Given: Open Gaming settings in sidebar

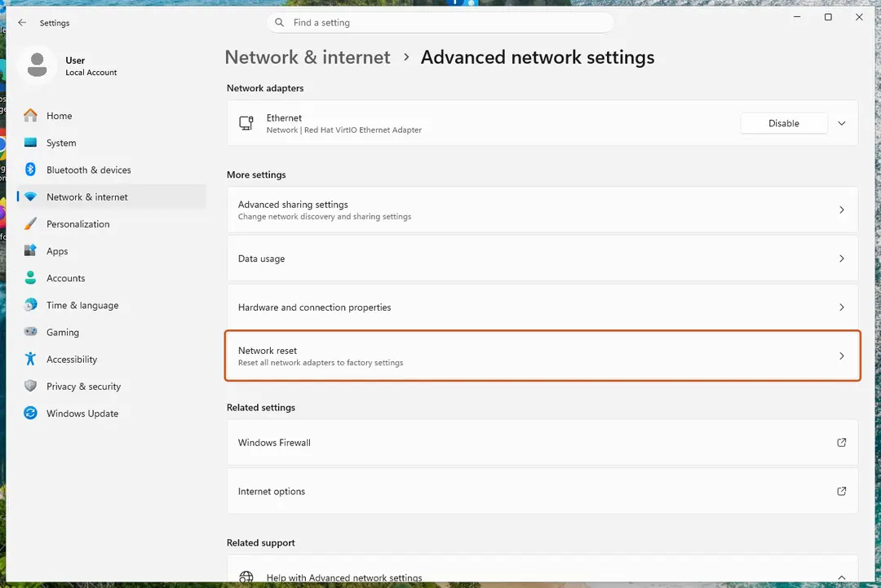Looking at the screenshot, I should 111,332.
